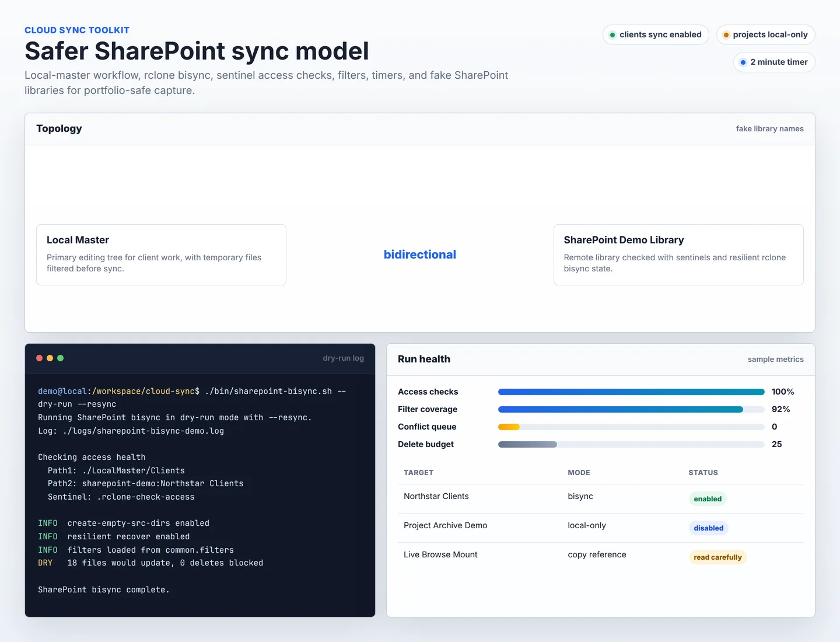
Task: Click the MODE column header
Action: [x=579, y=473]
